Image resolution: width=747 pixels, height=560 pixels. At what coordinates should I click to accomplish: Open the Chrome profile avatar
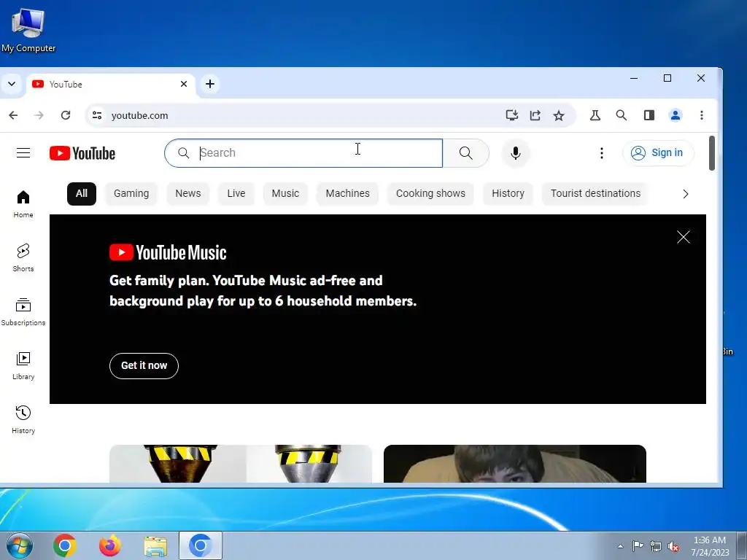(x=676, y=115)
